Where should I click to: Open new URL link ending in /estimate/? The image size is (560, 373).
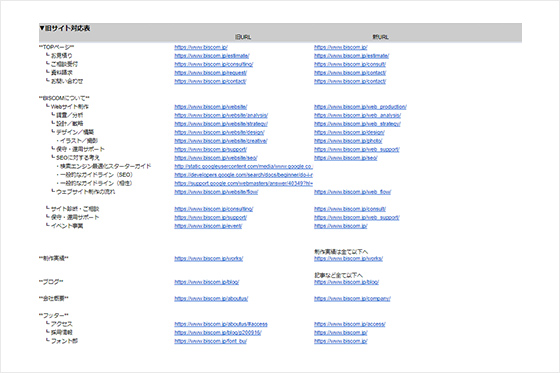351,56
